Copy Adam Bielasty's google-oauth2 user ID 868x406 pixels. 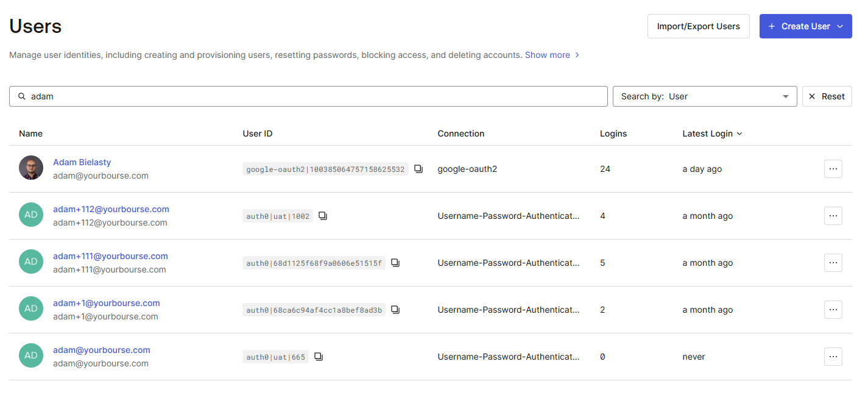418,169
